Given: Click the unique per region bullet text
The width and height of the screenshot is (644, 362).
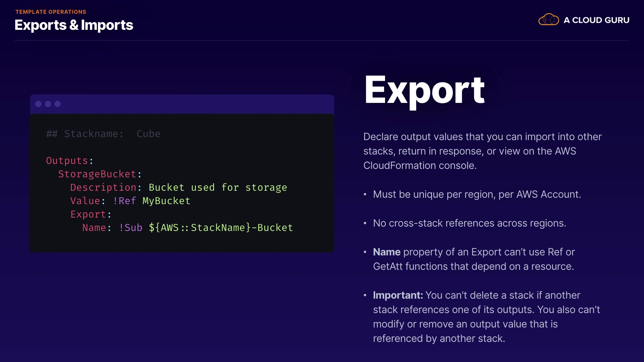Looking at the screenshot, I should click(477, 194).
